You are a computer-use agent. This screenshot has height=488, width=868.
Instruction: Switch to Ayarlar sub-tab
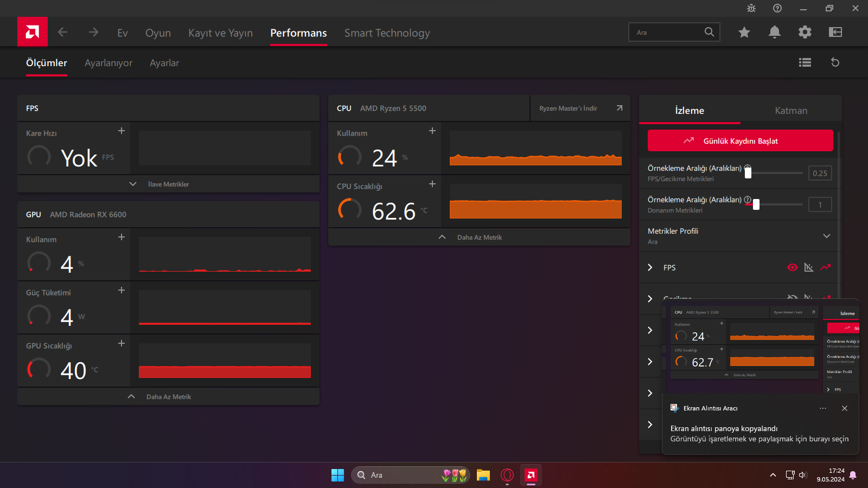point(164,63)
